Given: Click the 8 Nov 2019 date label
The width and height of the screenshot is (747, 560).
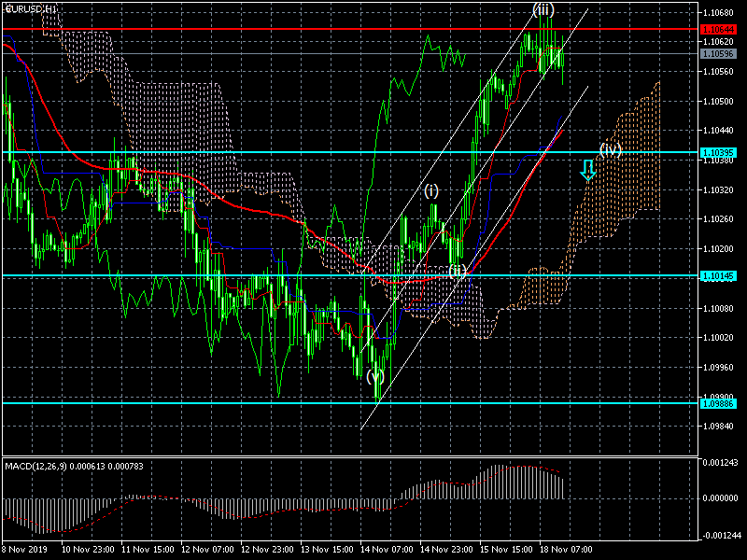Looking at the screenshot, I should [x=25, y=551].
